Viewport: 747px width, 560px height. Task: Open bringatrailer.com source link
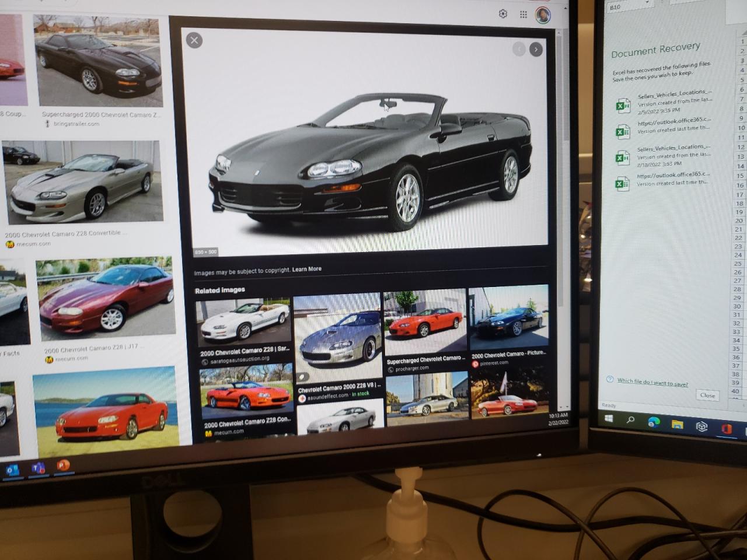coord(76,124)
